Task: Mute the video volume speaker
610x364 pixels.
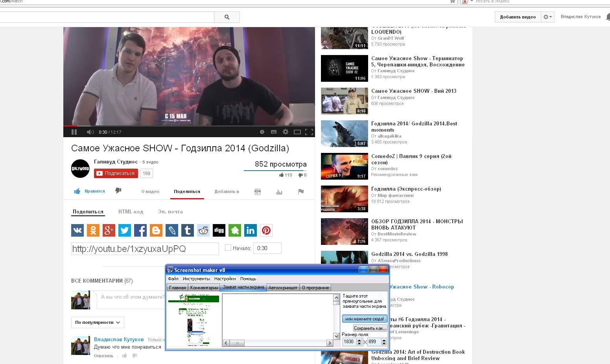Action: tap(90, 132)
